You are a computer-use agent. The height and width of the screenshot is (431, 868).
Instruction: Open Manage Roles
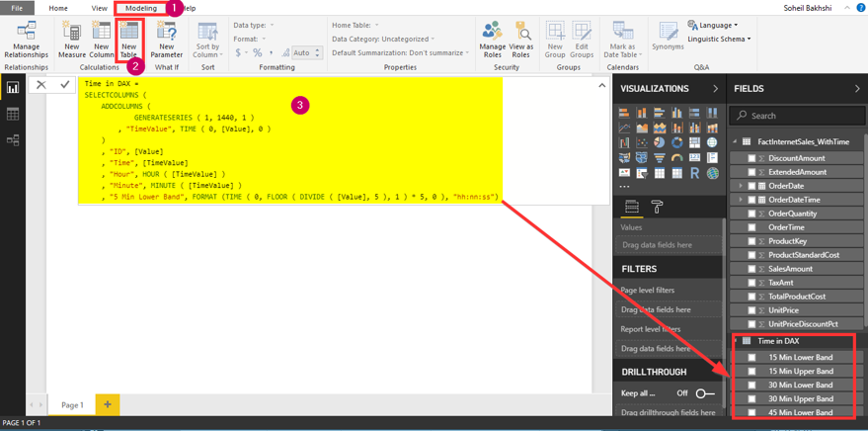coord(492,40)
